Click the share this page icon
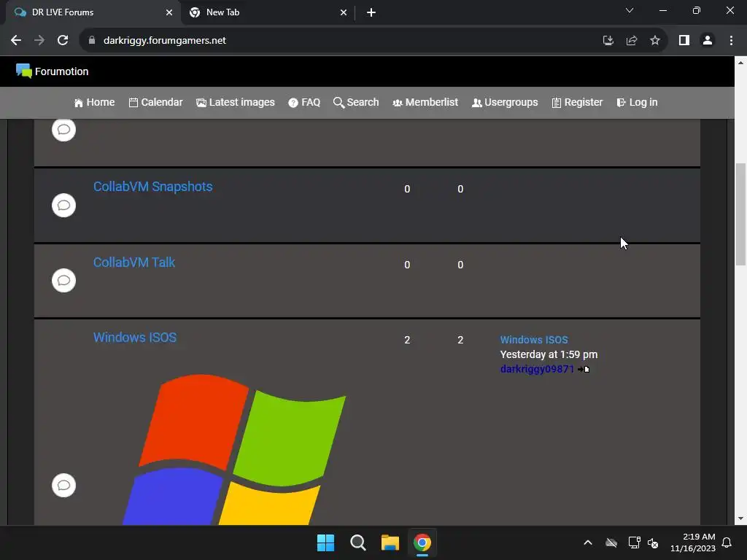 tap(632, 41)
